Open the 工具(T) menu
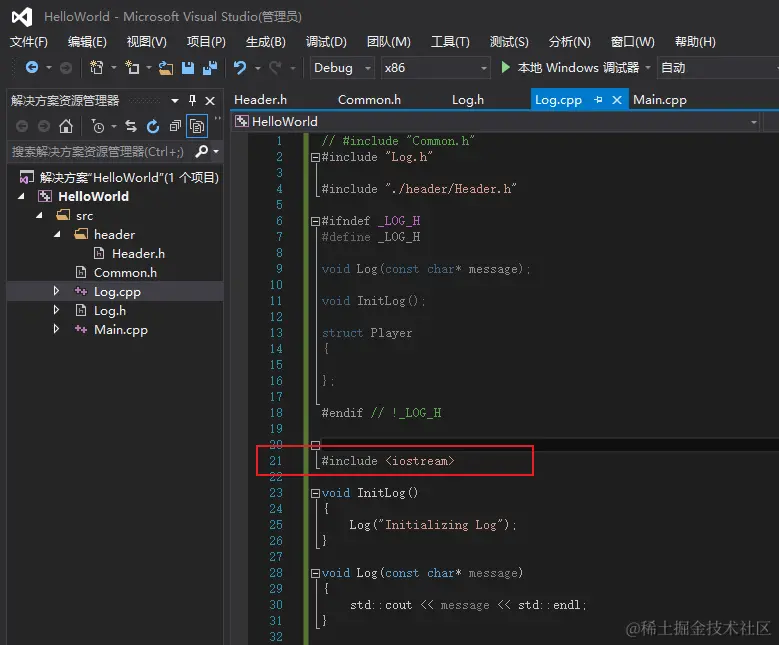779x645 pixels. (450, 42)
